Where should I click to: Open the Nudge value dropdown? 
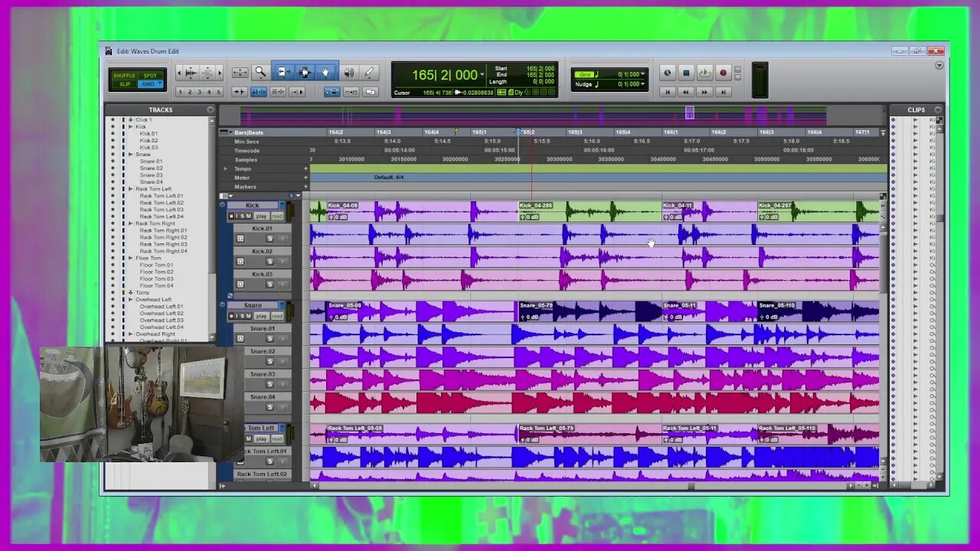[x=642, y=84]
